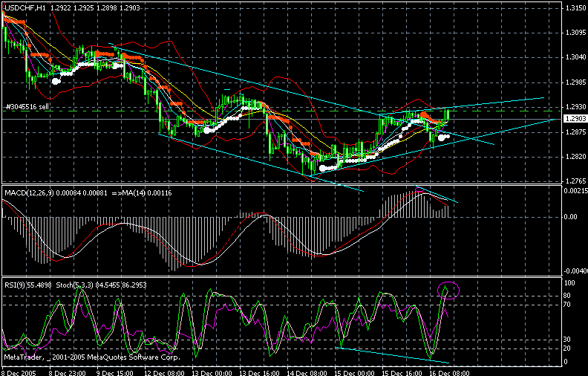Click the USDCHF,H1 chart title label
The height and width of the screenshot is (376, 588).
22,6
